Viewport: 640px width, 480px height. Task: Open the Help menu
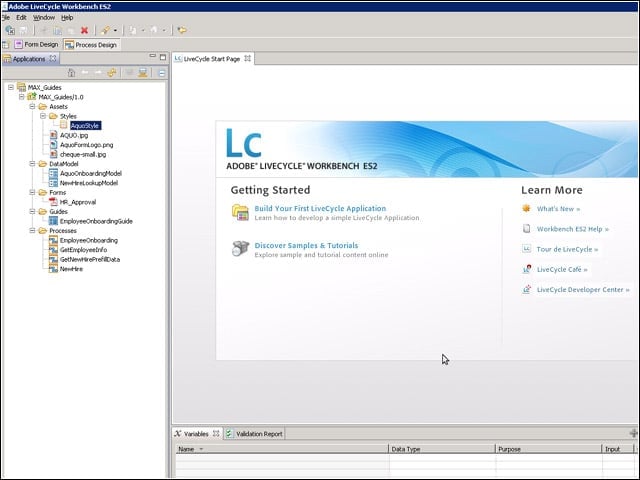click(x=67, y=18)
